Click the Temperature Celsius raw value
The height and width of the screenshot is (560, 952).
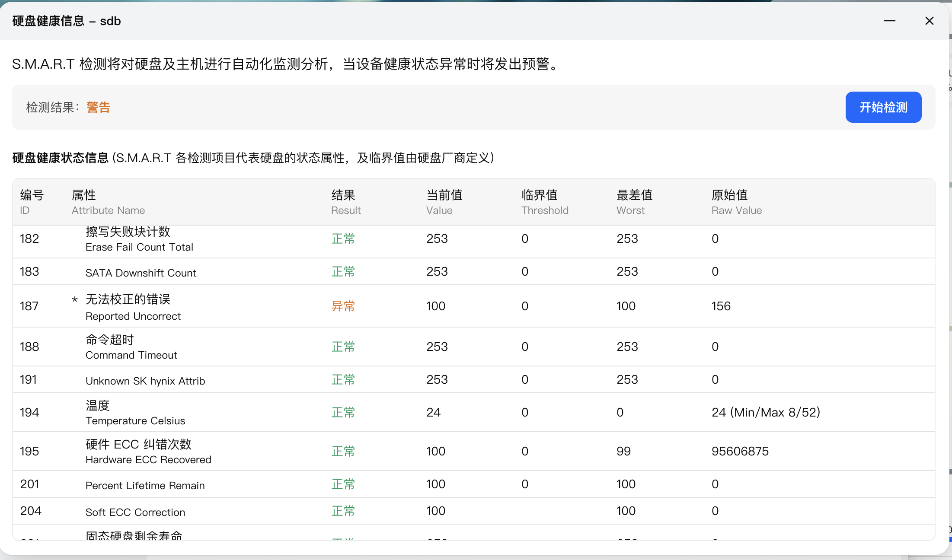click(x=766, y=413)
